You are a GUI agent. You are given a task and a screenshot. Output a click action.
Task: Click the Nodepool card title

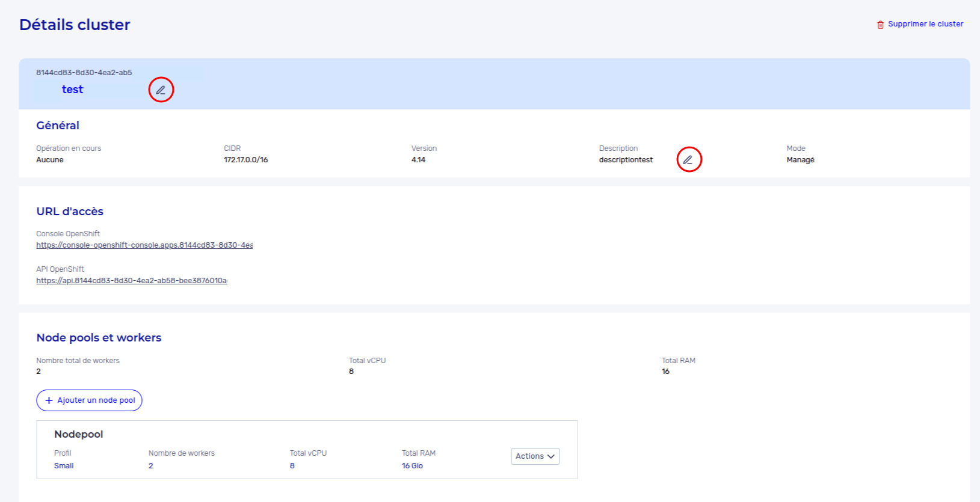79,434
